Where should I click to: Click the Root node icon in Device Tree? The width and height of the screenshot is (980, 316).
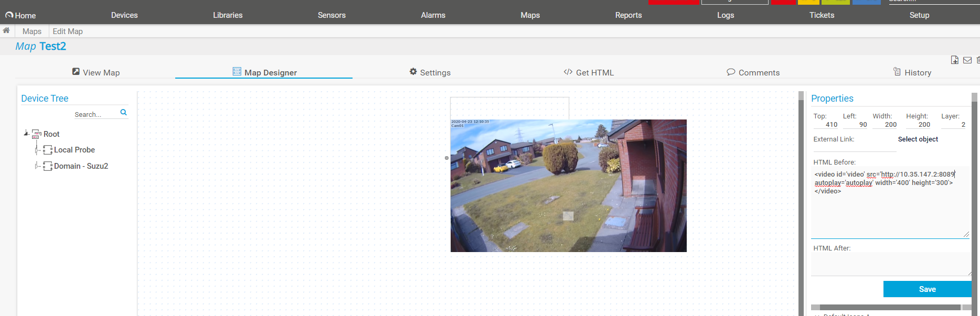37,134
